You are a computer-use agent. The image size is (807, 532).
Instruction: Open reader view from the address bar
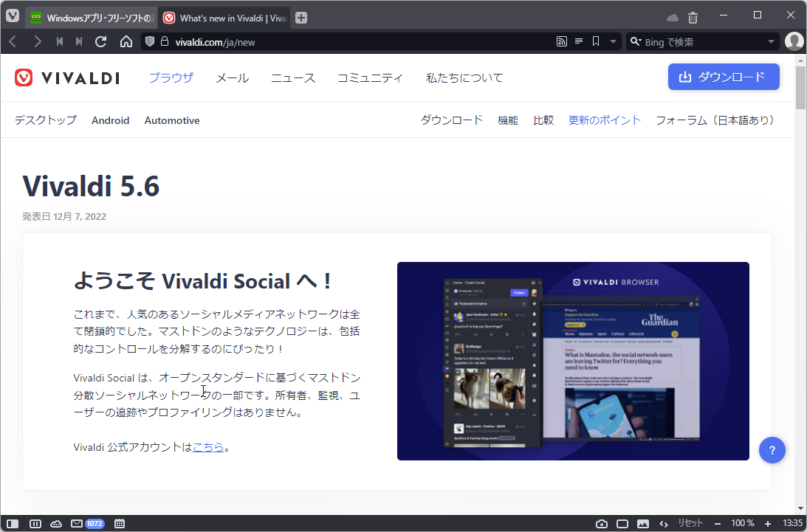(x=579, y=41)
